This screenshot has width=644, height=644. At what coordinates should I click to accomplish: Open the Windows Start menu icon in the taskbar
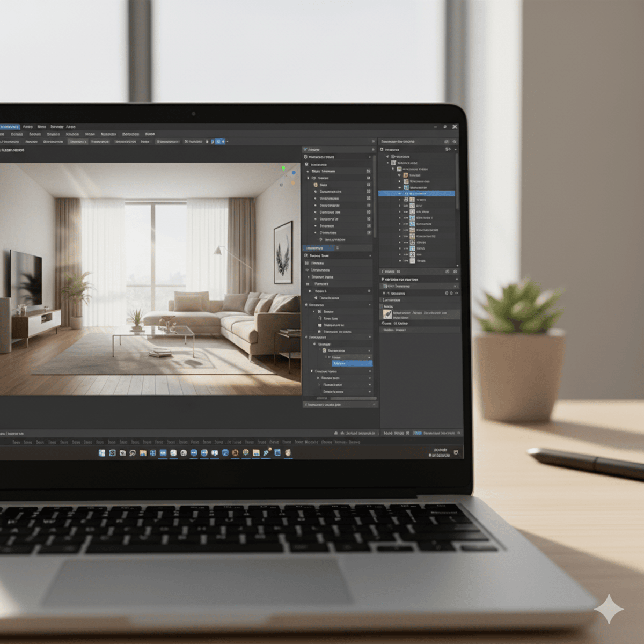(x=102, y=453)
